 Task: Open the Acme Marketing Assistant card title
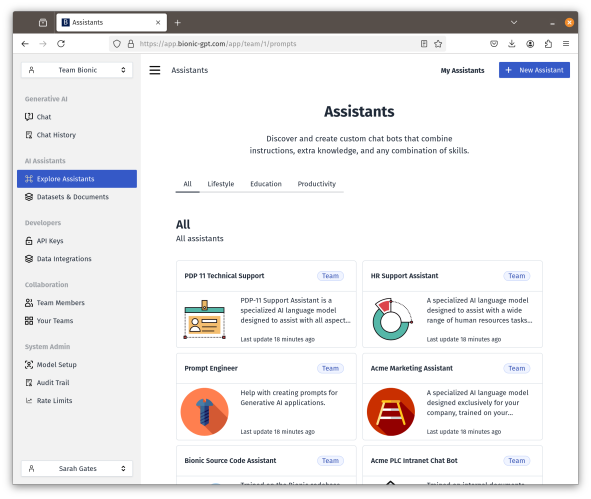point(412,368)
